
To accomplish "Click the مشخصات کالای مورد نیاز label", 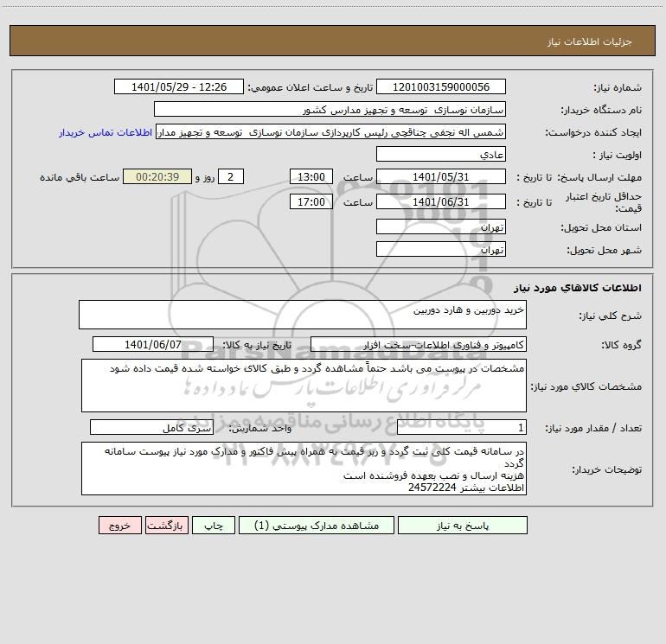I will 586,386.
